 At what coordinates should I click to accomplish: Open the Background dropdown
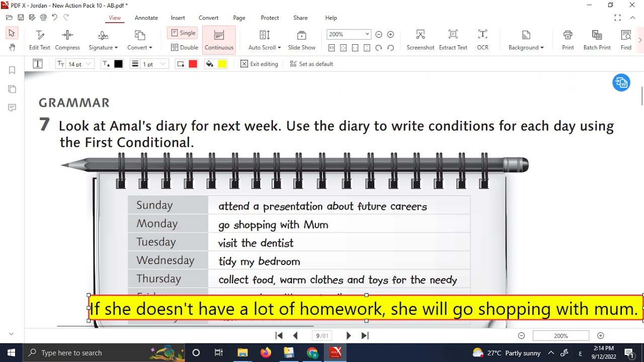(x=526, y=40)
